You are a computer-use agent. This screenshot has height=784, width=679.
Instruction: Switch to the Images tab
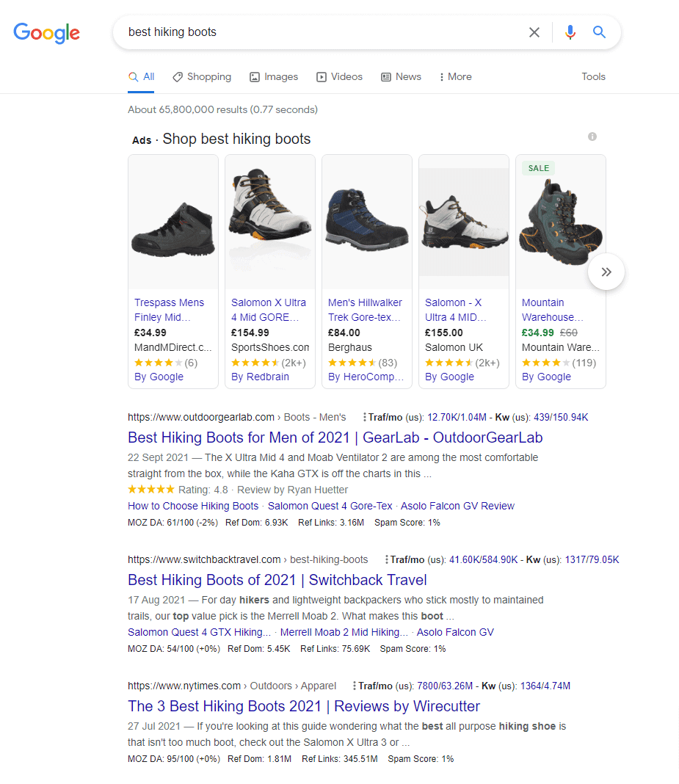[x=274, y=76]
